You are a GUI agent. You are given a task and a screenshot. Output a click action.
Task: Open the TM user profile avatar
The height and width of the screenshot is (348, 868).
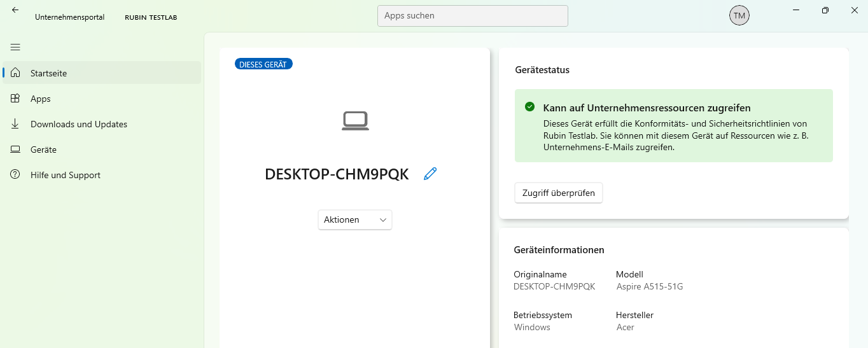[x=739, y=15]
